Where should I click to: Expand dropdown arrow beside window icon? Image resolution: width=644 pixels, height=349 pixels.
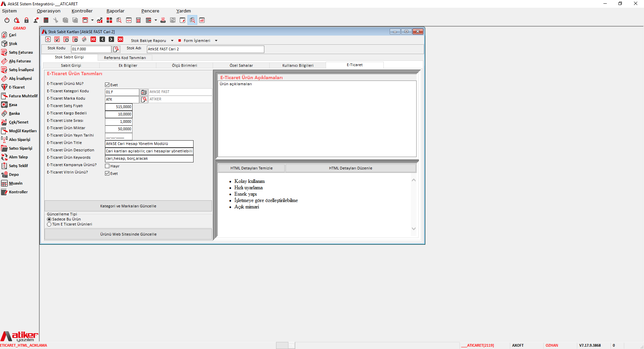(92, 20)
